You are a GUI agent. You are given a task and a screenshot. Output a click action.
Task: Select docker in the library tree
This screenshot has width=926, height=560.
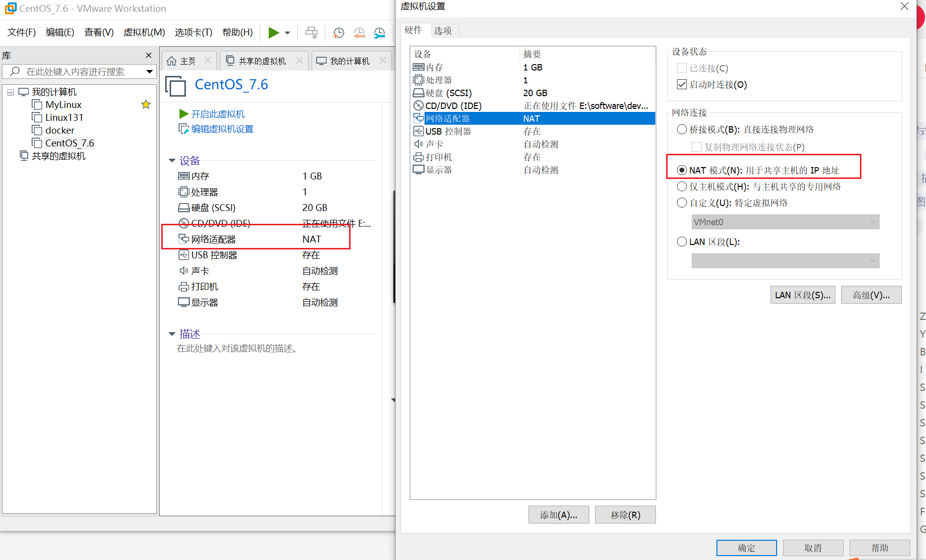click(x=60, y=130)
